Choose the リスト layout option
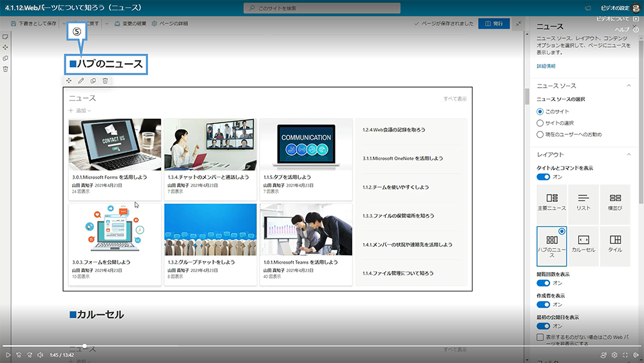This screenshot has width=644, height=363. pyautogui.click(x=583, y=204)
